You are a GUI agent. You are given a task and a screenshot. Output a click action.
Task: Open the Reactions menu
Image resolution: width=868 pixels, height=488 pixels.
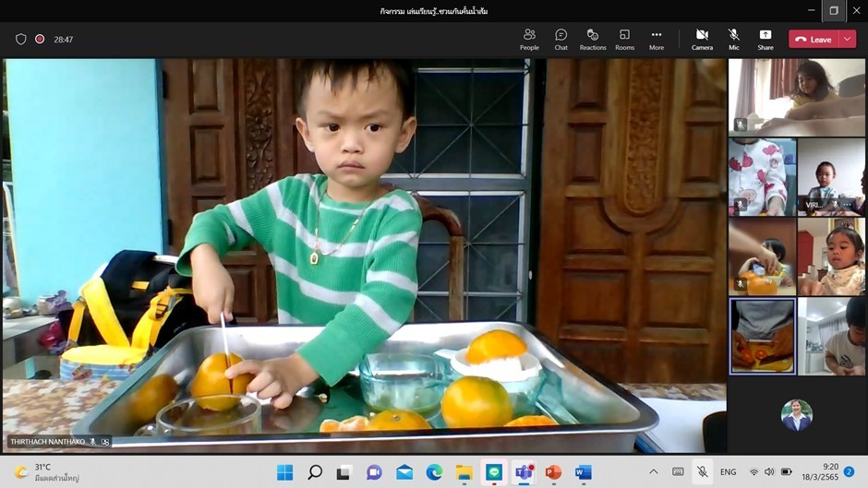(x=593, y=39)
